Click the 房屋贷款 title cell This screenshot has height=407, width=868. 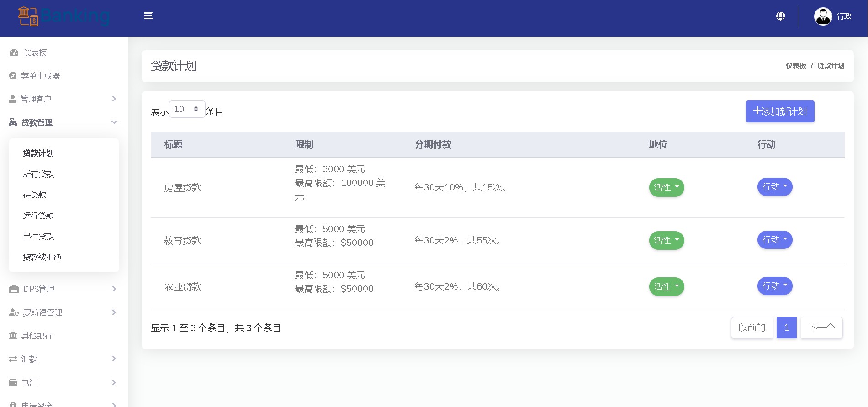point(183,188)
